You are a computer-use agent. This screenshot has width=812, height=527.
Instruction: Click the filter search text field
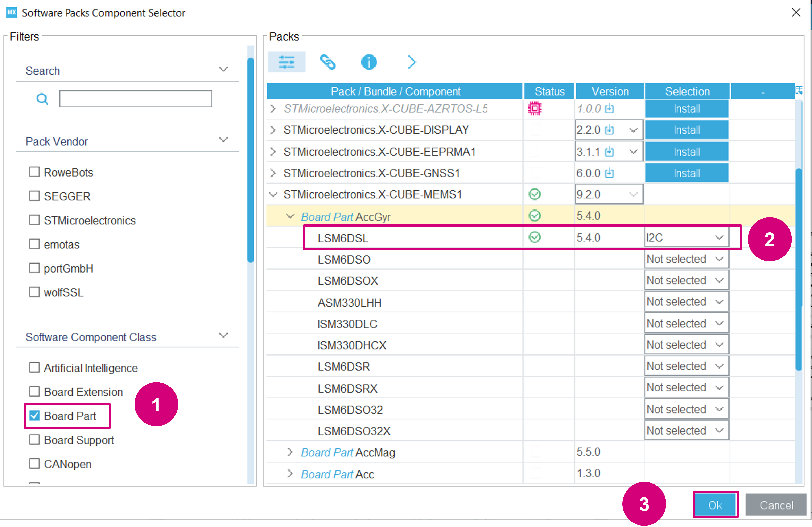(x=135, y=99)
